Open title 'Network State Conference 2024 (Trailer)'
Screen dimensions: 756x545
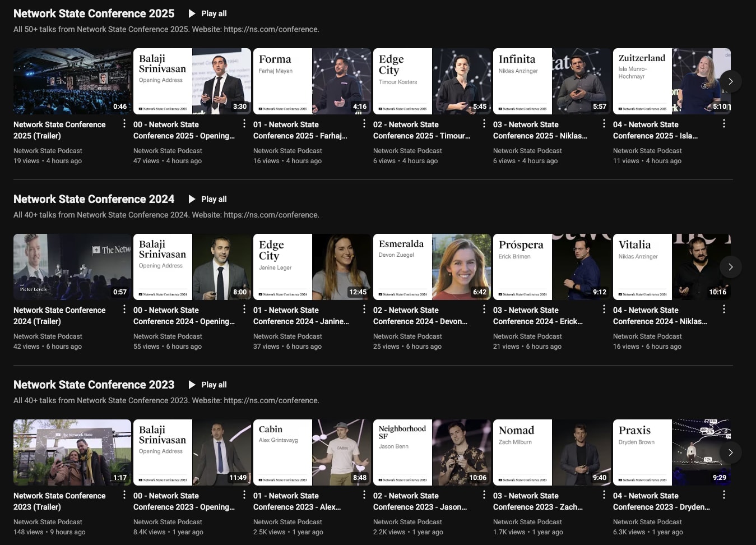[59, 316]
